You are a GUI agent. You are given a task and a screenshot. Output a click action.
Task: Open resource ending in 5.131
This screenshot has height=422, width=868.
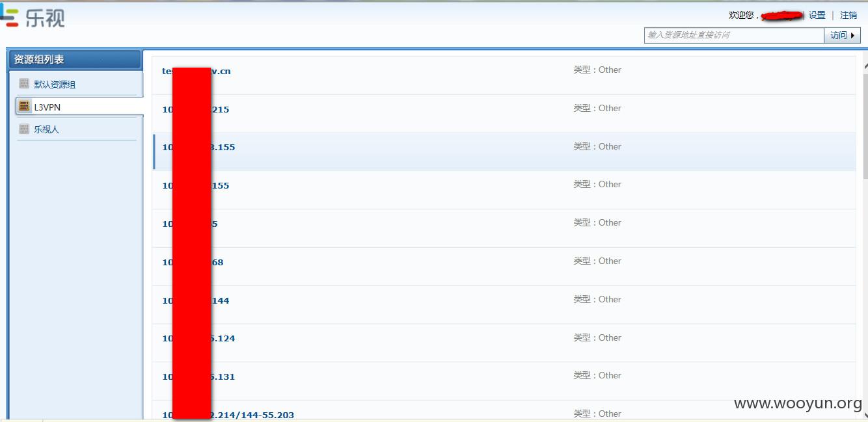pyautogui.click(x=198, y=377)
